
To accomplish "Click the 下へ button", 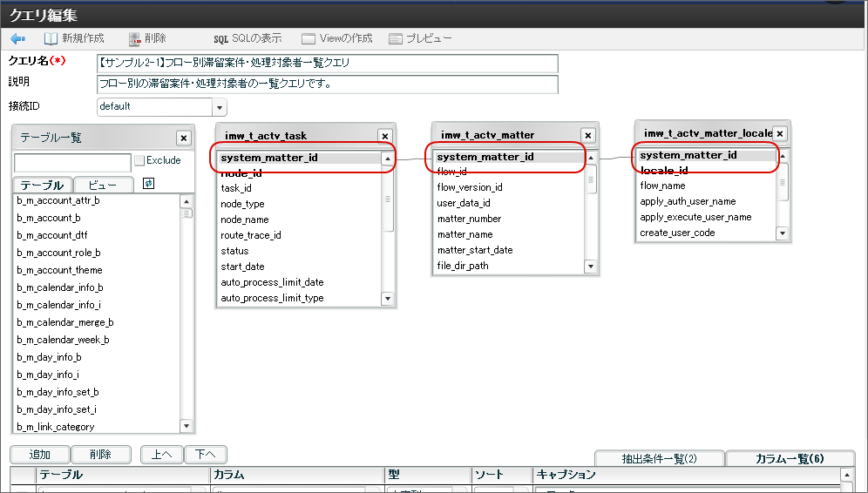I will 206,455.
